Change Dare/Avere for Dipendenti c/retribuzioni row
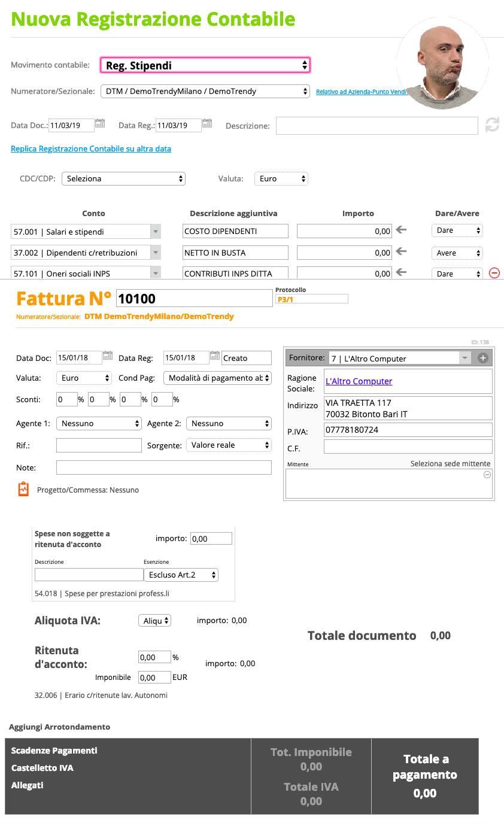Viewport: 504px width, 826px height. point(457,253)
